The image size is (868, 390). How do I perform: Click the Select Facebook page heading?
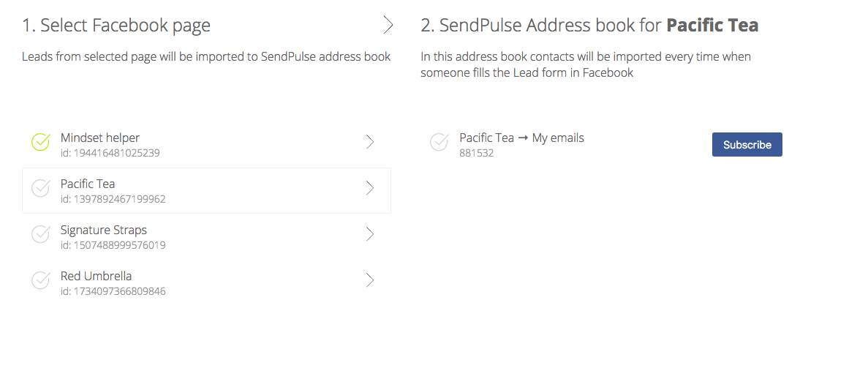point(116,26)
